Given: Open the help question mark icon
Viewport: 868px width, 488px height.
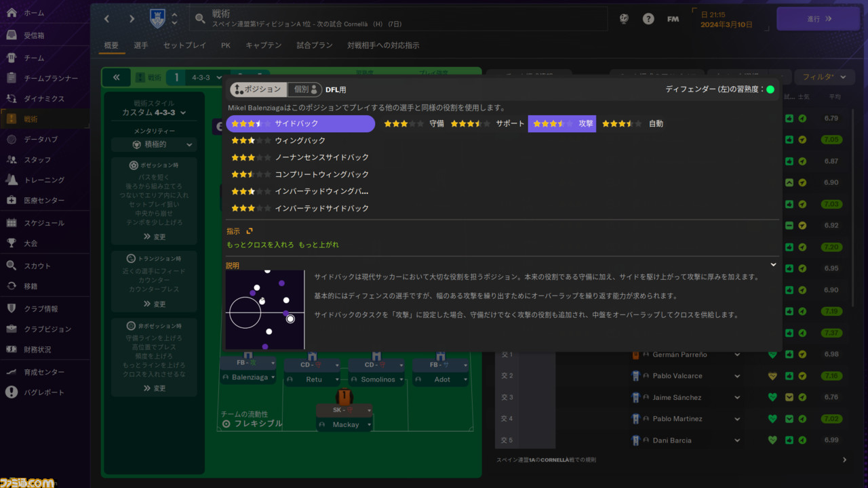Looking at the screenshot, I should click(x=648, y=19).
